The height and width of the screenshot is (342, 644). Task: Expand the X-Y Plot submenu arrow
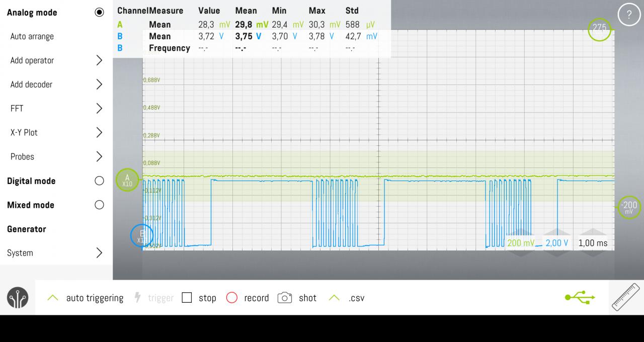tap(99, 132)
